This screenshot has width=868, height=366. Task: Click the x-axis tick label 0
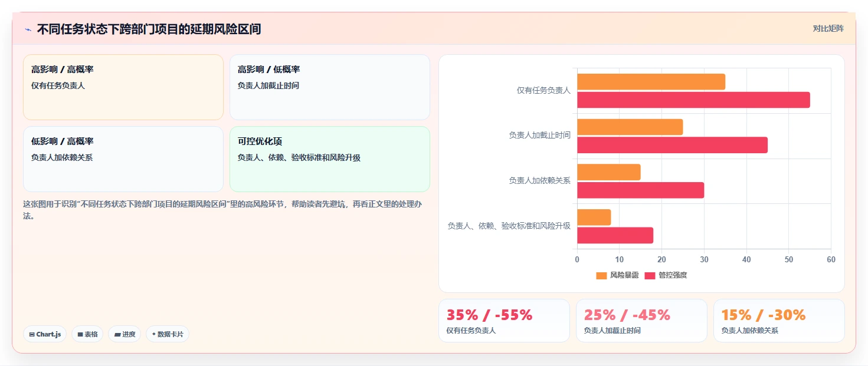coord(577,259)
